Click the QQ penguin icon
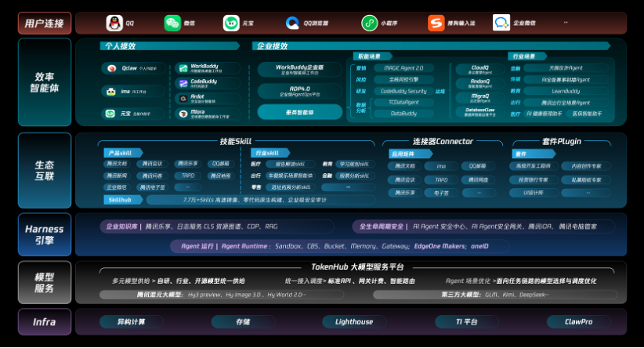 tap(114, 23)
